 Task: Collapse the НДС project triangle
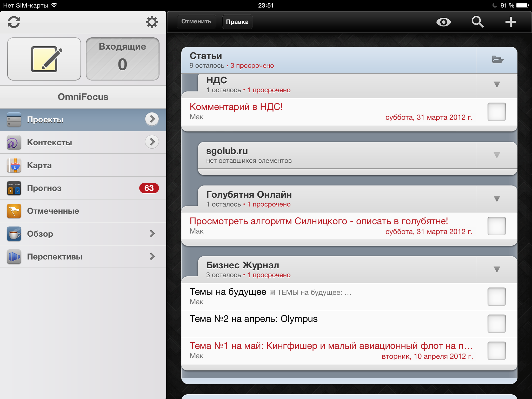(497, 85)
